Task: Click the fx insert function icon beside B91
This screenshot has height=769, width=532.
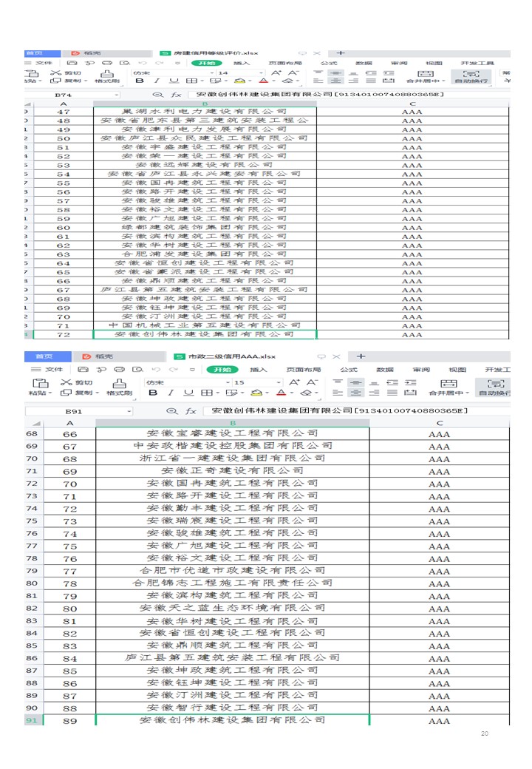Action: (191, 411)
